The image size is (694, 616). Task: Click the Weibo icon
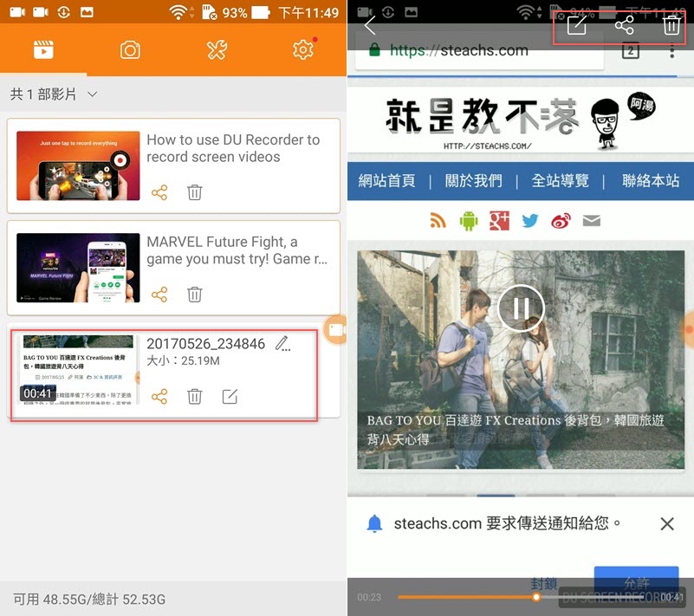pos(561,220)
